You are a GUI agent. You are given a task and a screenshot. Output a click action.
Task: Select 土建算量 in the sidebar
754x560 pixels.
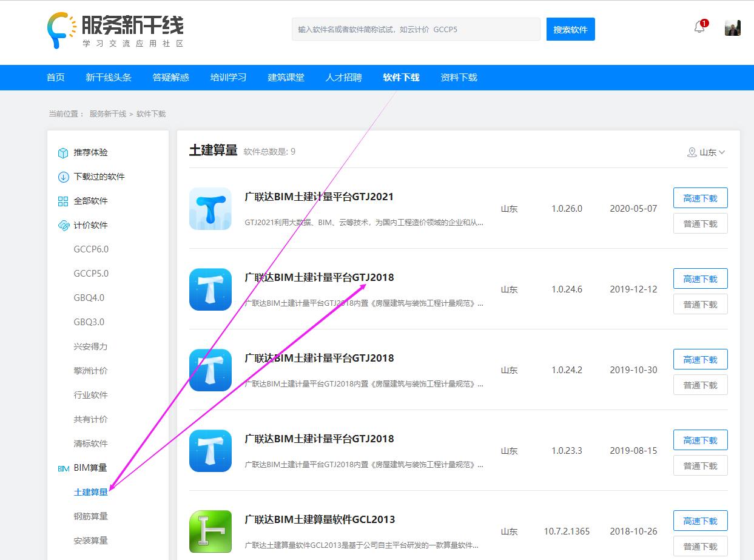point(91,492)
